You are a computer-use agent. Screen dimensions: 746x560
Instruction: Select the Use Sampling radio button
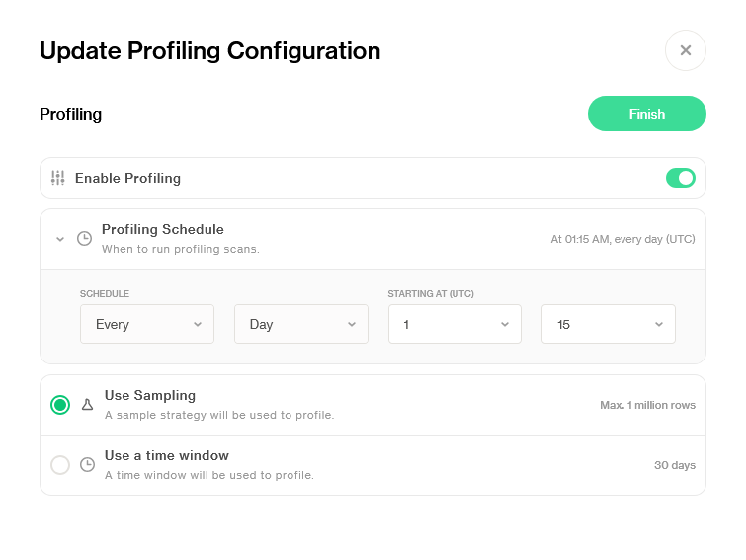(x=60, y=405)
